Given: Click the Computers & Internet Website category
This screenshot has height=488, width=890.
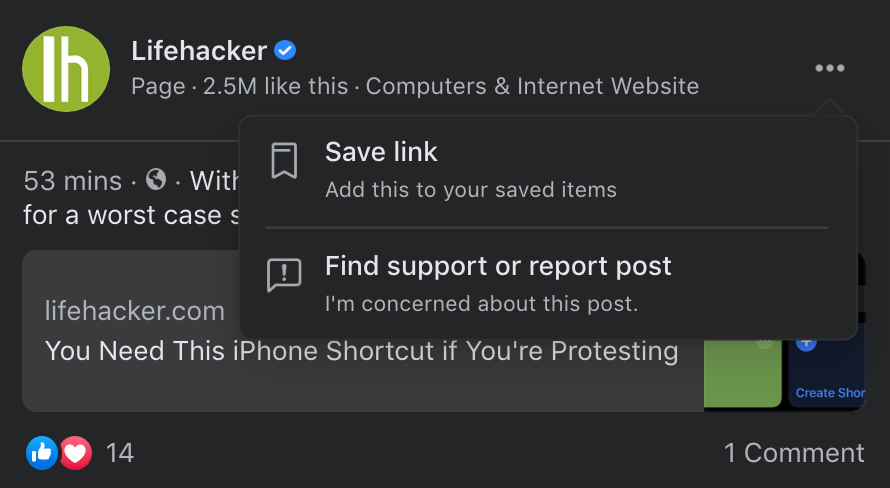Looking at the screenshot, I should (x=532, y=86).
